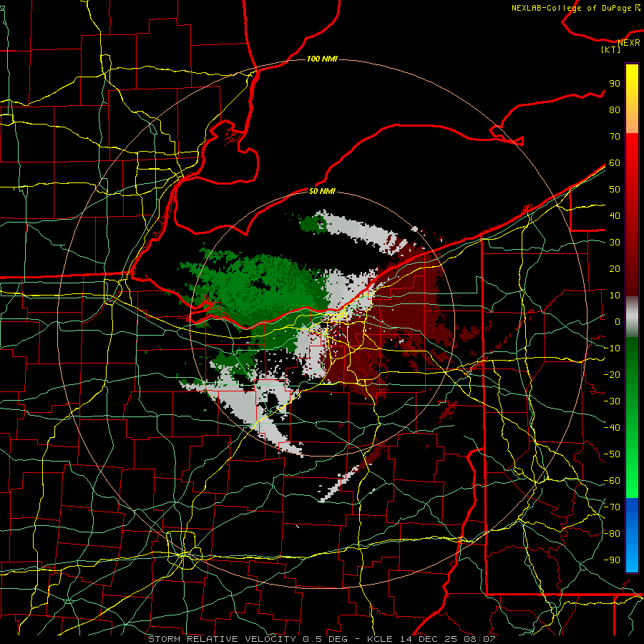Click the -90 knot scale label
644x644 pixels.
612,560
